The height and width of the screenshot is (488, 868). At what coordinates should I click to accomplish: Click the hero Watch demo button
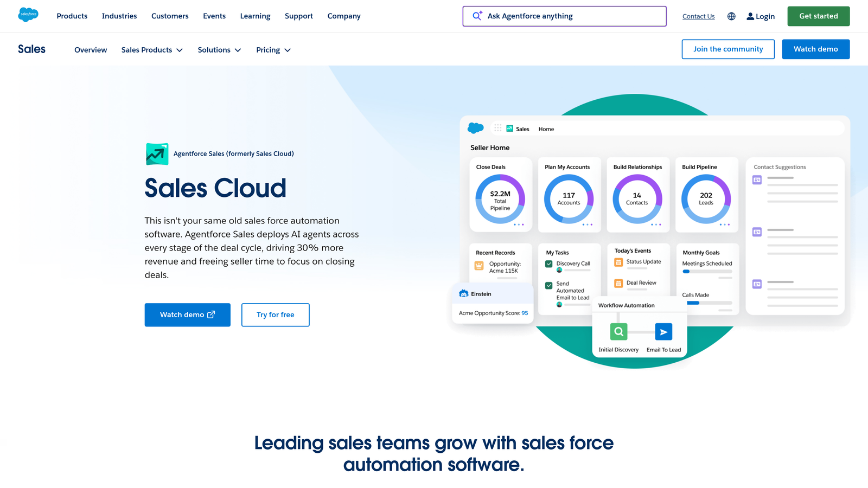[188, 315]
